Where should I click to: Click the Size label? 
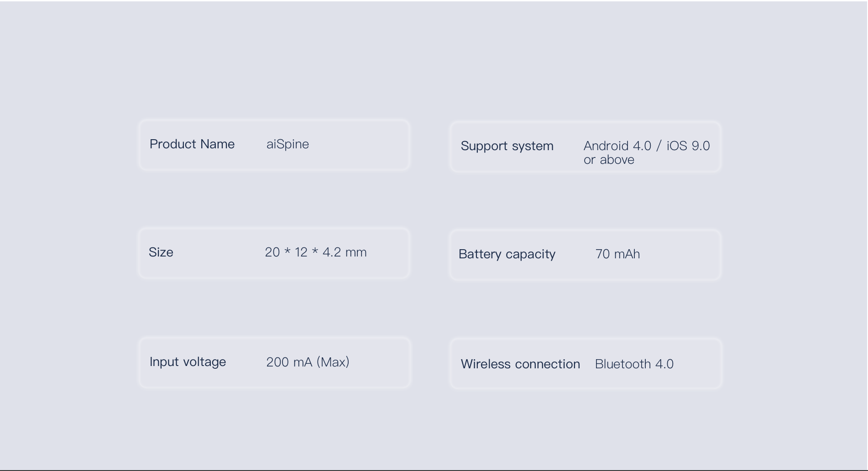161,252
